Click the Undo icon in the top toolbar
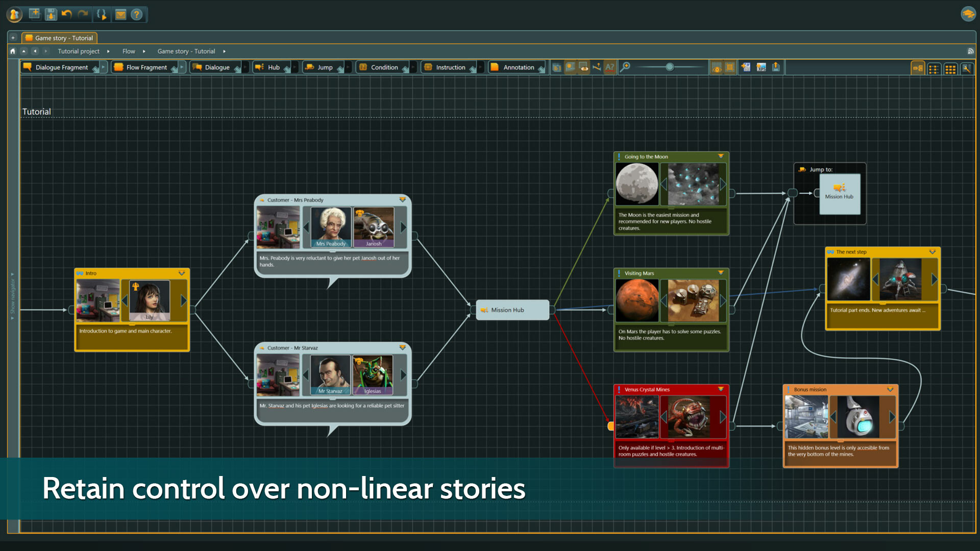 click(x=66, y=14)
